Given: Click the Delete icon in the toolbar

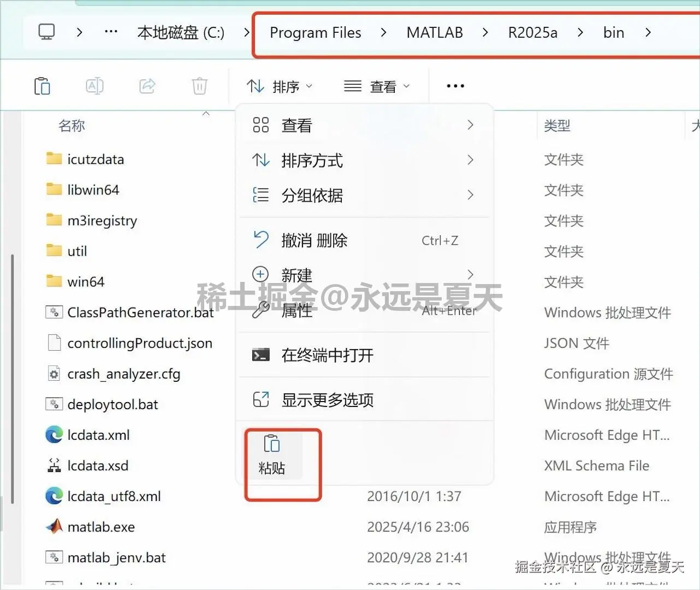Looking at the screenshot, I should point(199,86).
